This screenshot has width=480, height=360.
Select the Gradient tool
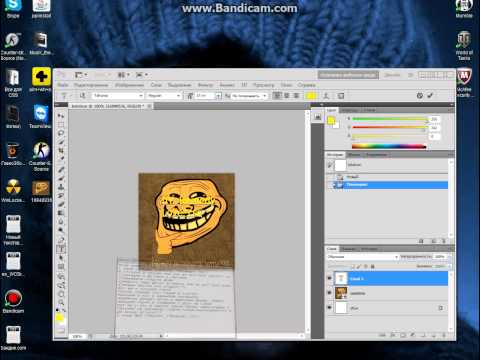tap(61, 213)
